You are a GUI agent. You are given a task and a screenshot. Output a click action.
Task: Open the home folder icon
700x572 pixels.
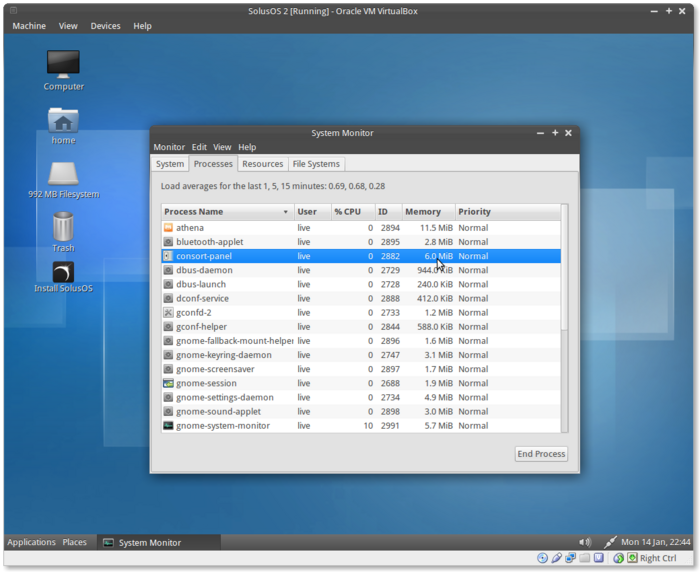[x=63, y=120]
